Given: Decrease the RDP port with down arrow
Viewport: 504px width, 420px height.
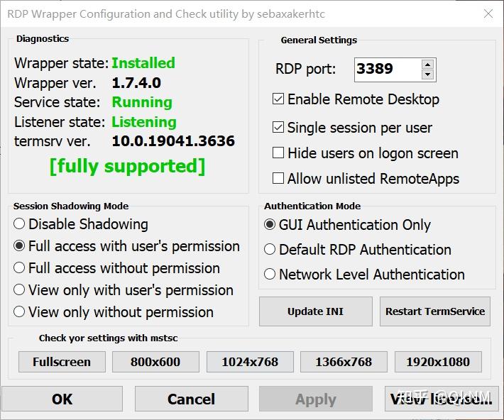Looking at the screenshot, I should [427, 74].
